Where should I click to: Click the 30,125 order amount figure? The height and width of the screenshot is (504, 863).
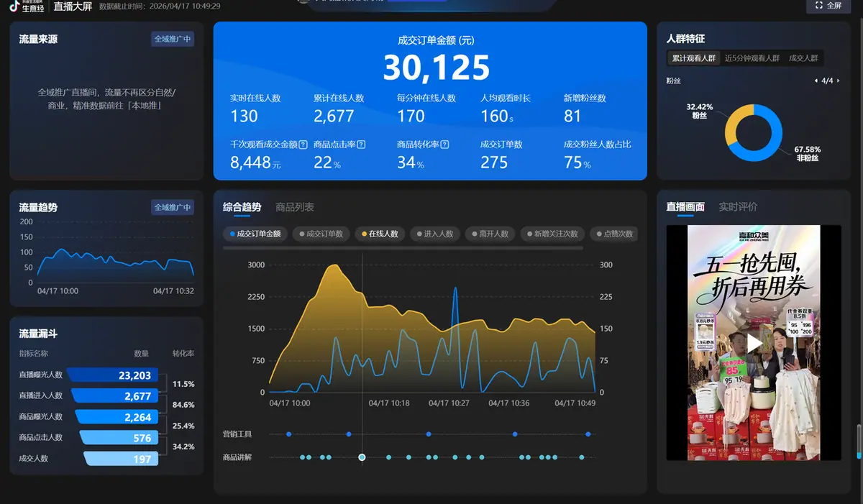click(436, 68)
